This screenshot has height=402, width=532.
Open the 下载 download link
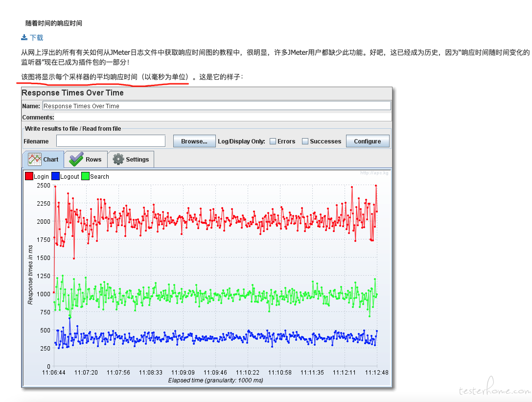(36, 37)
